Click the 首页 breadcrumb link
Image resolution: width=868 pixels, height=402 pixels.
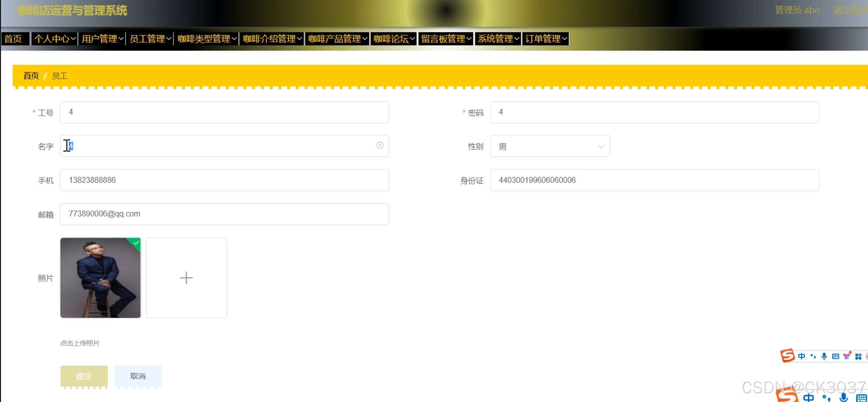point(31,76)
